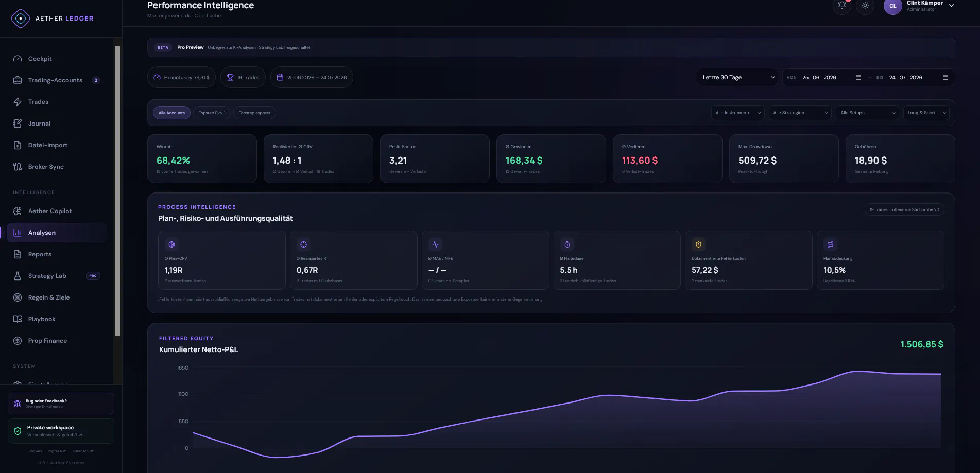
Task: Click the bug icon in feedback card
Action: (x=17, y=404)
